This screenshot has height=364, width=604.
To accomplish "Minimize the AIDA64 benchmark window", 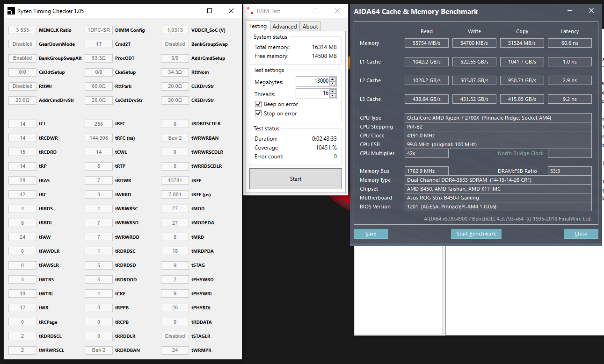I will (569, 11).
